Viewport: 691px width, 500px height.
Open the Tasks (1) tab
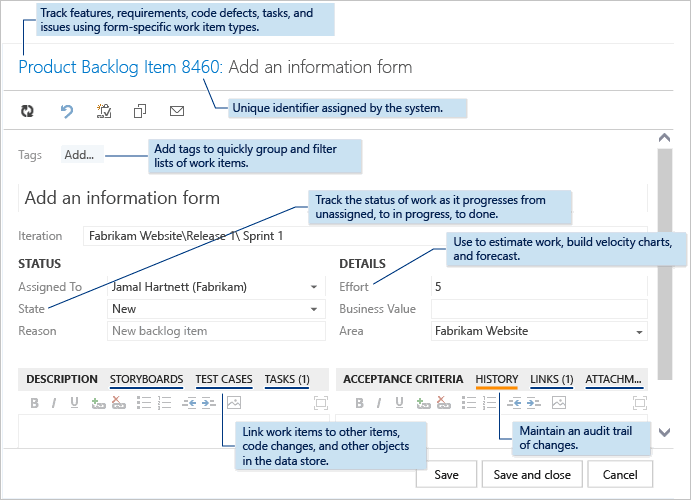tap(287, 379)
